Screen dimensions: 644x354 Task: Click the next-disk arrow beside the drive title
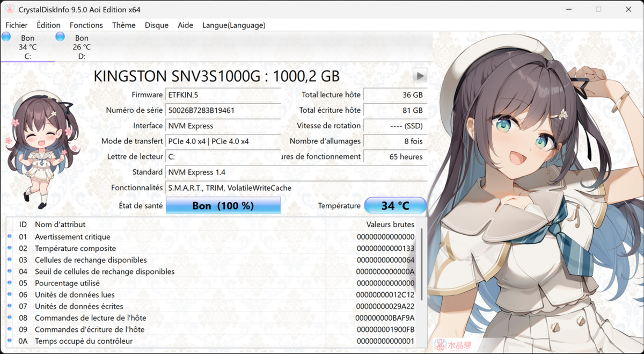coord(419,75)
